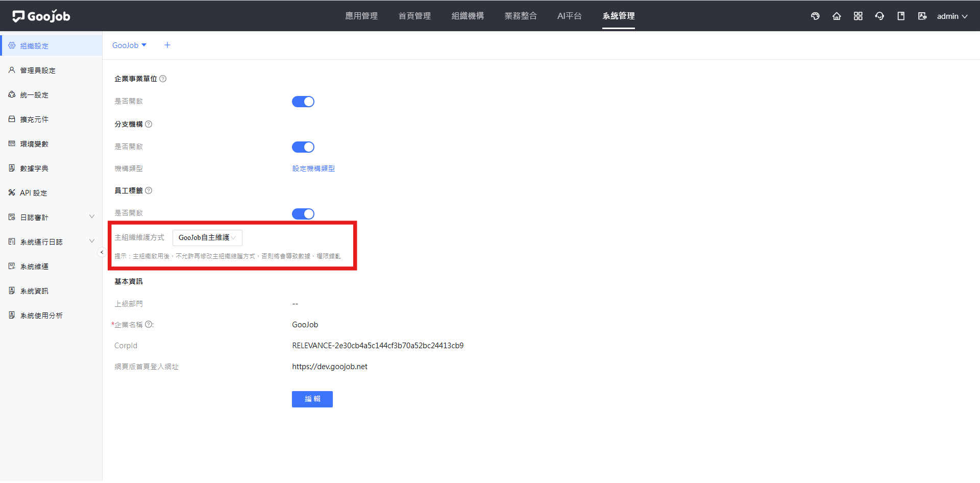Add a new organization with the plus icon

[x=167, y=45]
